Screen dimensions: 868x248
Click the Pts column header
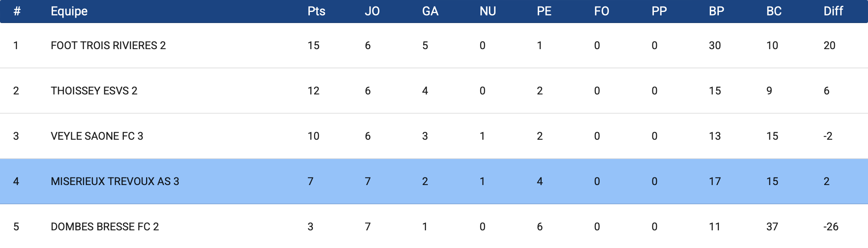click(x=316, y=11)
